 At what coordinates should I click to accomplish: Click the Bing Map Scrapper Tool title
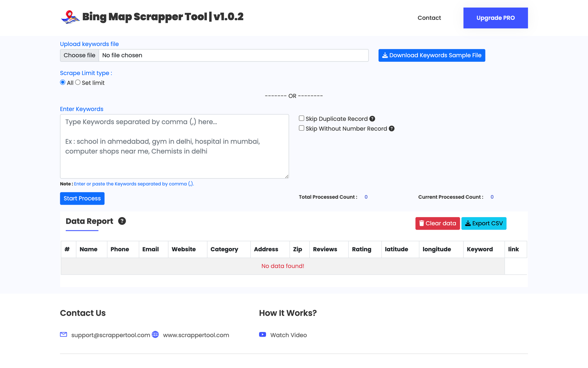(x=163, y=17)
